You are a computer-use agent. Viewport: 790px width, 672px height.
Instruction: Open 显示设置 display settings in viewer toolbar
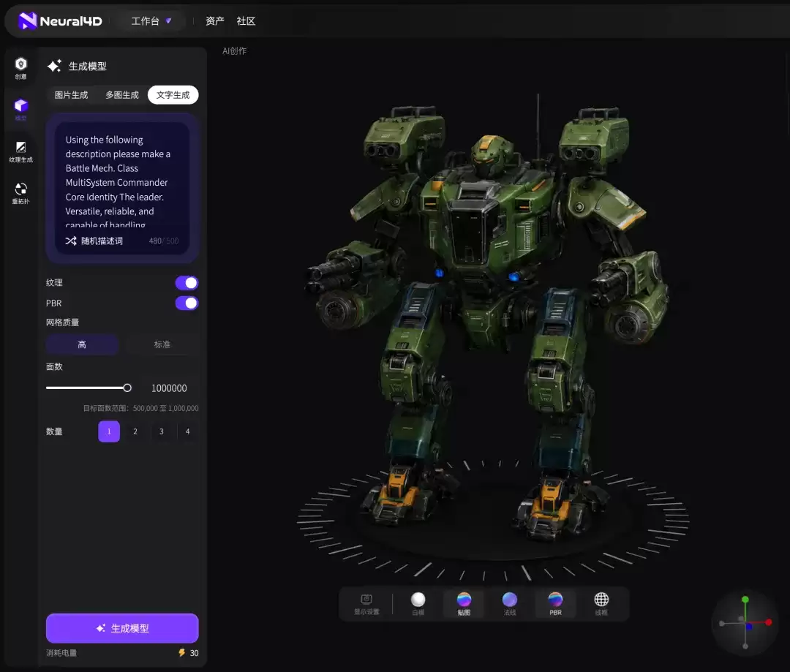point(366,604)
